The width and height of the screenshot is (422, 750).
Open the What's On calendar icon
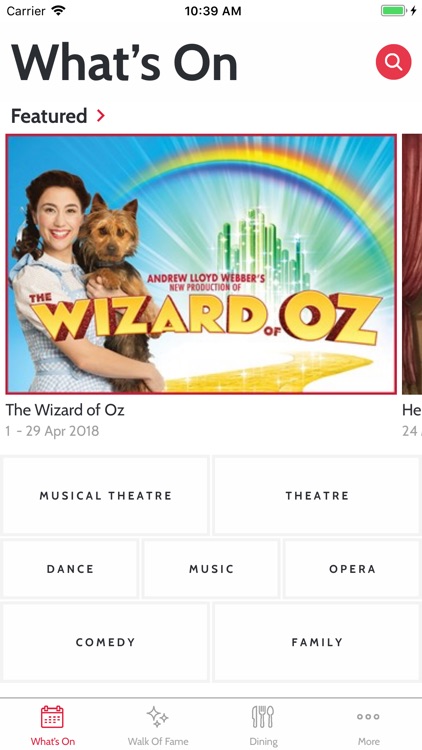(x=52, y=717)
